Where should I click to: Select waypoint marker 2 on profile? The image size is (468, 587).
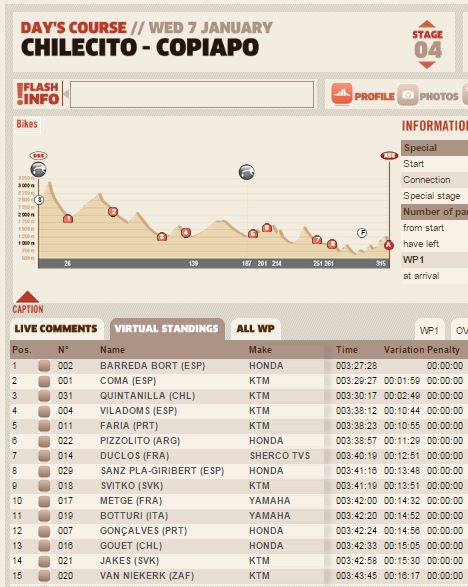pyautogui.click(x=113, y=212)
